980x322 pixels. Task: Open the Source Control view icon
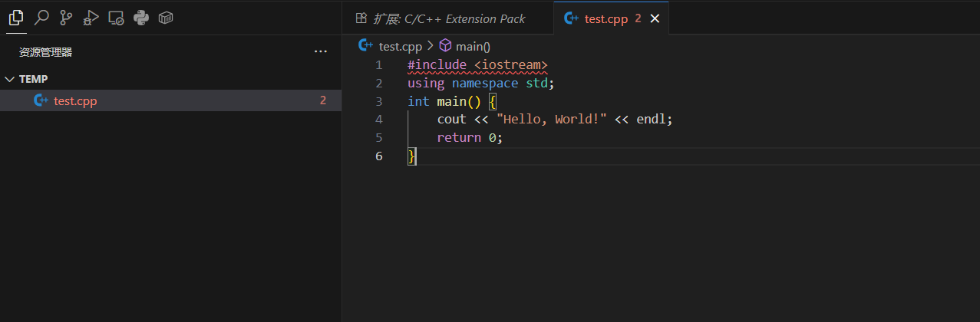point(66,18)
